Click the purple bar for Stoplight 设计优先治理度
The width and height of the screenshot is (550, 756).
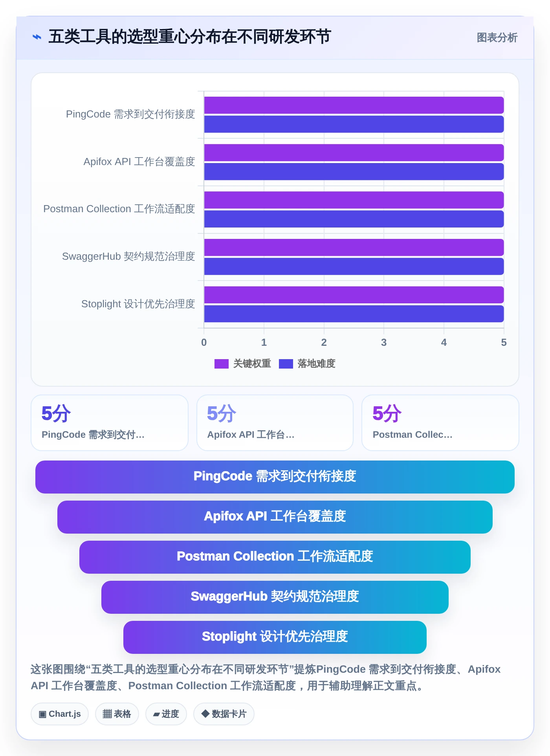[354, 295]
